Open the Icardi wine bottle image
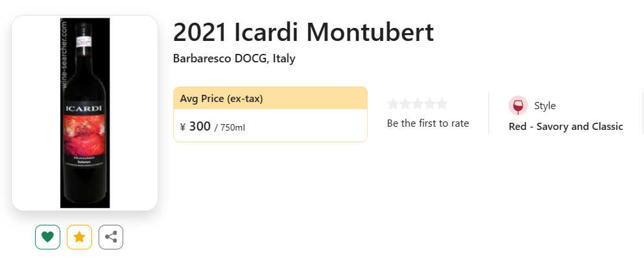Viewport: 644px width, 267px height. pyautogui.click(x=85, y=113)
